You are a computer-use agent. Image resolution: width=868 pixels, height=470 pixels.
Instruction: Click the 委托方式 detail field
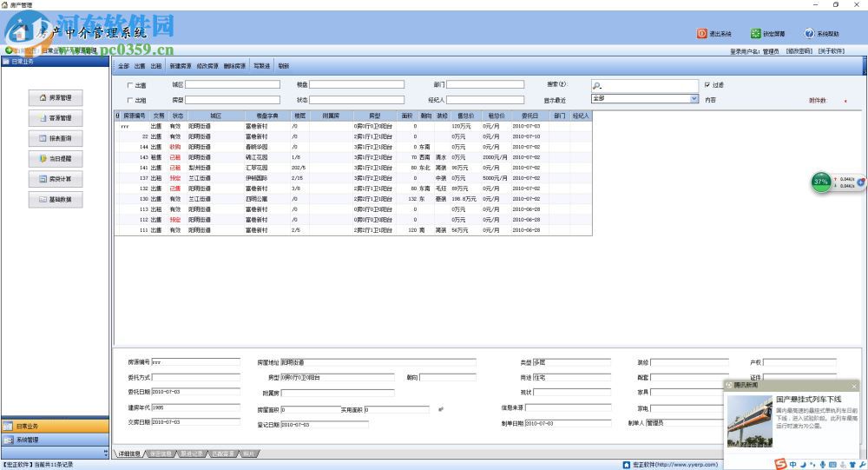(196, 377)
